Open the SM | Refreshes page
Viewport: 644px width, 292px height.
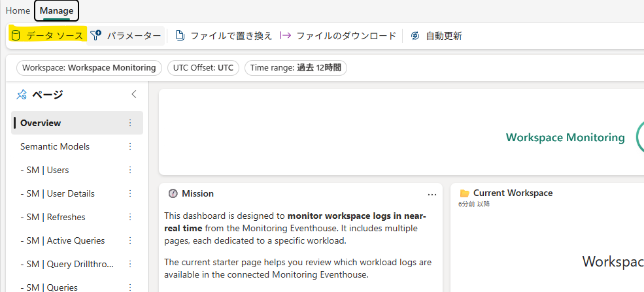(x=54, y=217)
